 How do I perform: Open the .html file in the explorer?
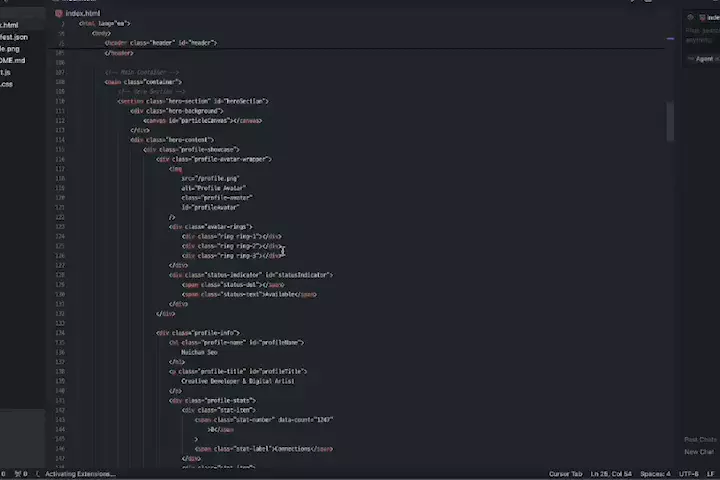coord(9,25)
